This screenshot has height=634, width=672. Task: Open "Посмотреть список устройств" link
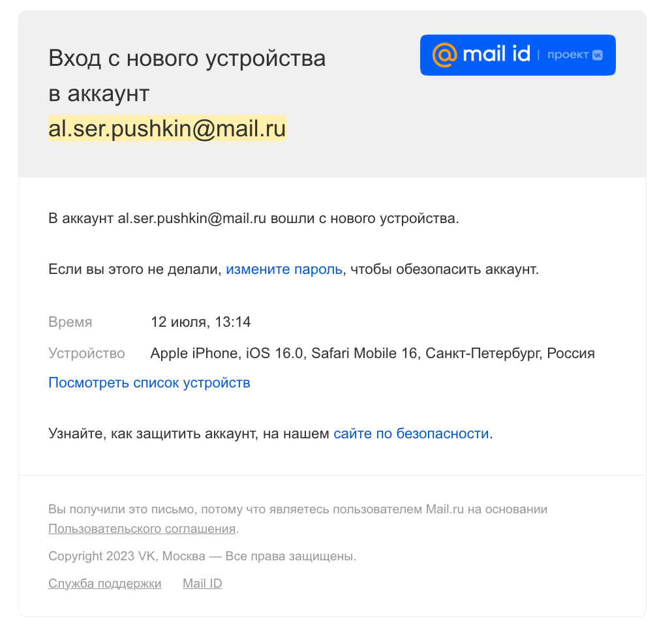(149, 382)
